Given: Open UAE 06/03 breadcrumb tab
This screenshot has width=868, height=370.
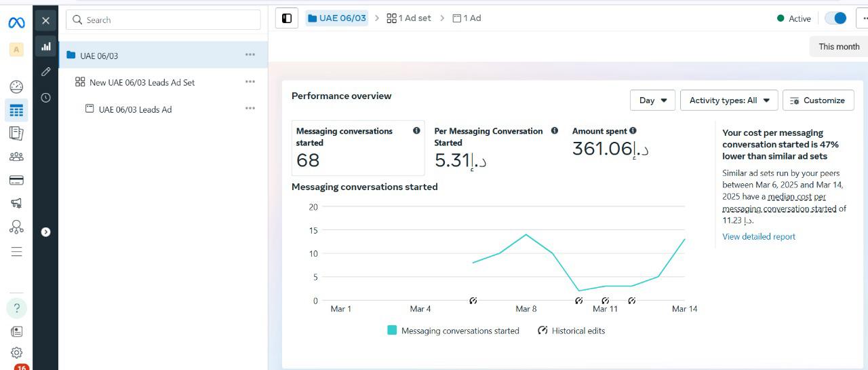Looking at the screenshot, I should click(337, 18).
